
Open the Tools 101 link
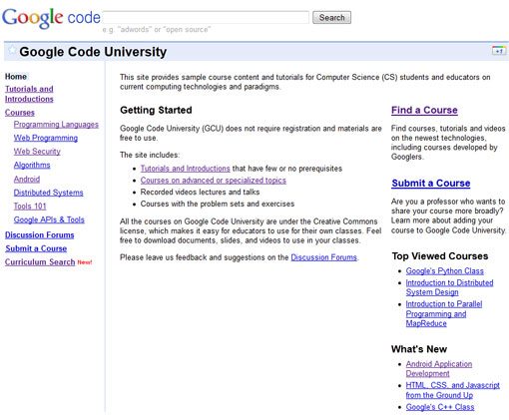click(30, 207)
